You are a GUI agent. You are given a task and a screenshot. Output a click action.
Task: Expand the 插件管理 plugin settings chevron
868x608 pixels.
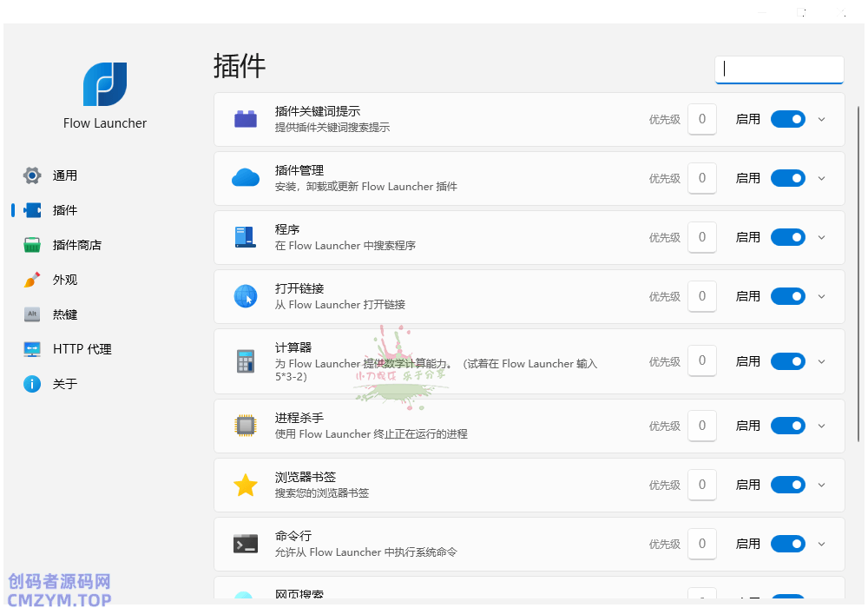click(x=821, y=178)
